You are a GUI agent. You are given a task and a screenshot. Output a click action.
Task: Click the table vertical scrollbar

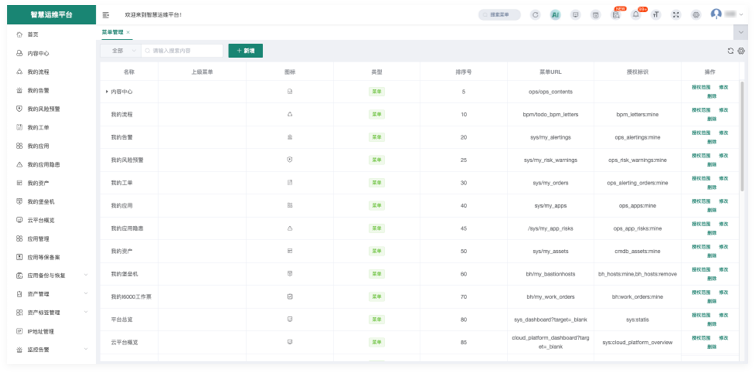click(742, 137)
